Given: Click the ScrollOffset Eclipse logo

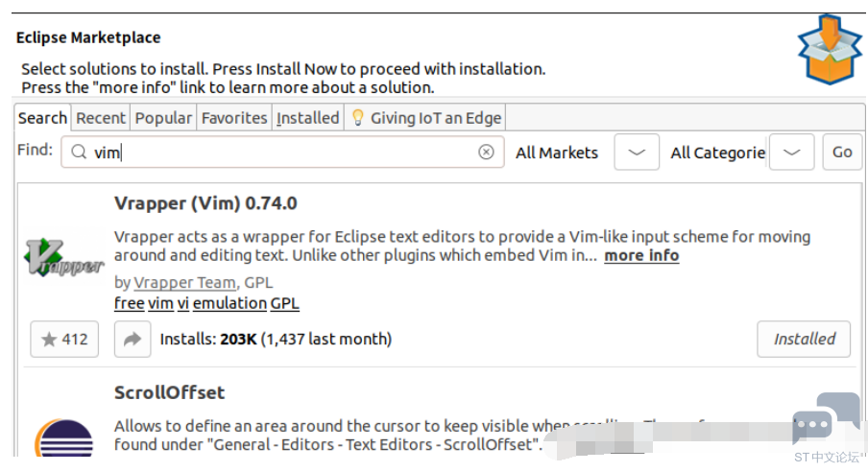Looking at the screenshot, I should 64,438.
